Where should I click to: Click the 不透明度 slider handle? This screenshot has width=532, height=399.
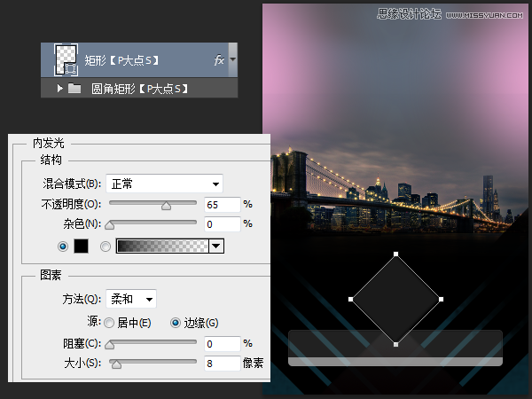coord(167,206)
